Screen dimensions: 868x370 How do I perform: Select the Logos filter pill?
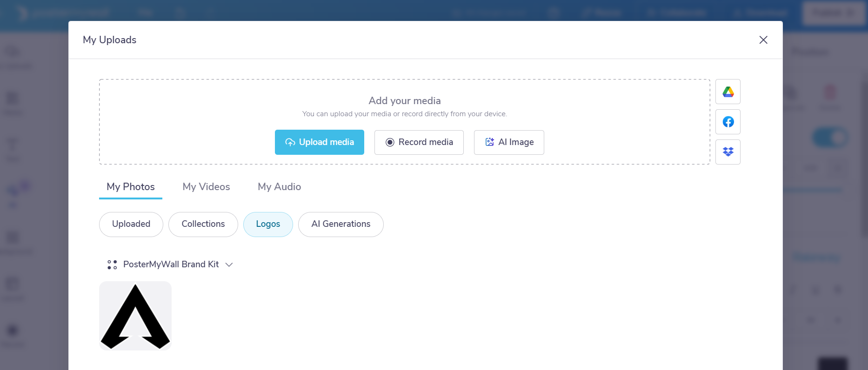[268, 224]
